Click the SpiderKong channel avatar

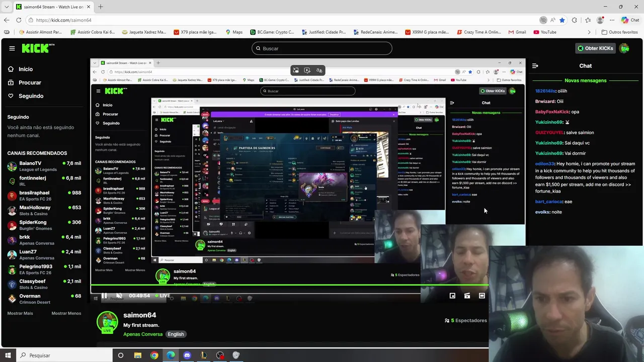(12, 225)
